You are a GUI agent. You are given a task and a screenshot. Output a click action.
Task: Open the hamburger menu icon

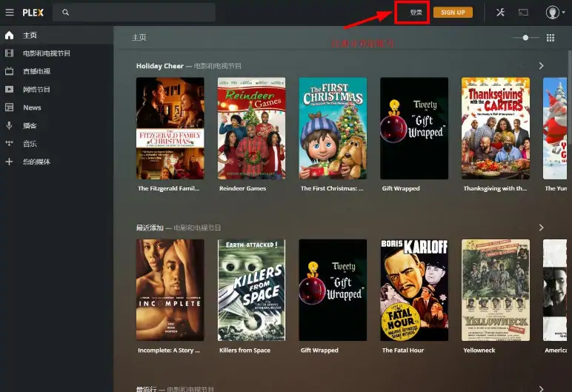pos(10,13)
